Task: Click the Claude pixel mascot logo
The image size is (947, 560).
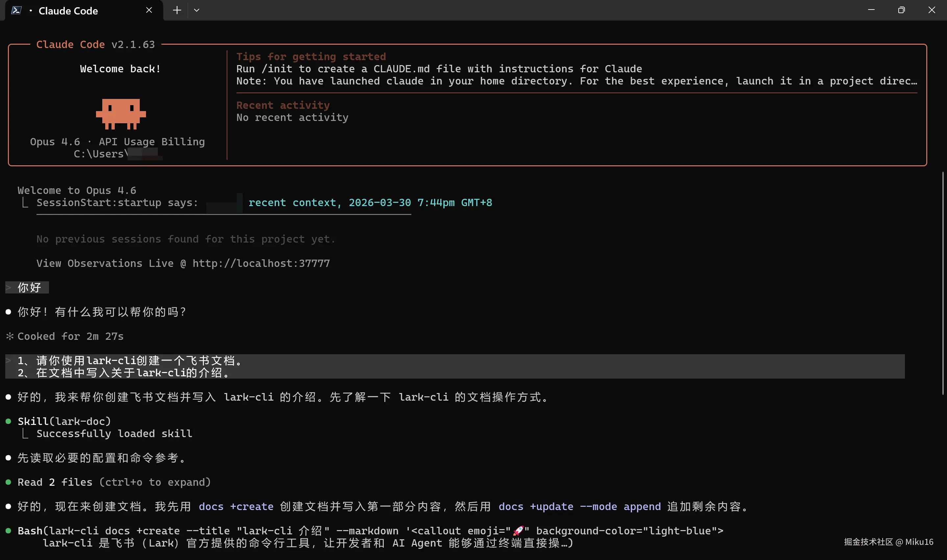Action: [x=121, y=114]
